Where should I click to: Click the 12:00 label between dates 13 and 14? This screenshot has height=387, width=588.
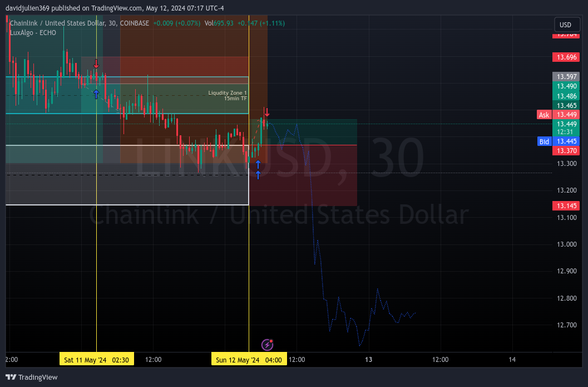[x=440, y=360]
